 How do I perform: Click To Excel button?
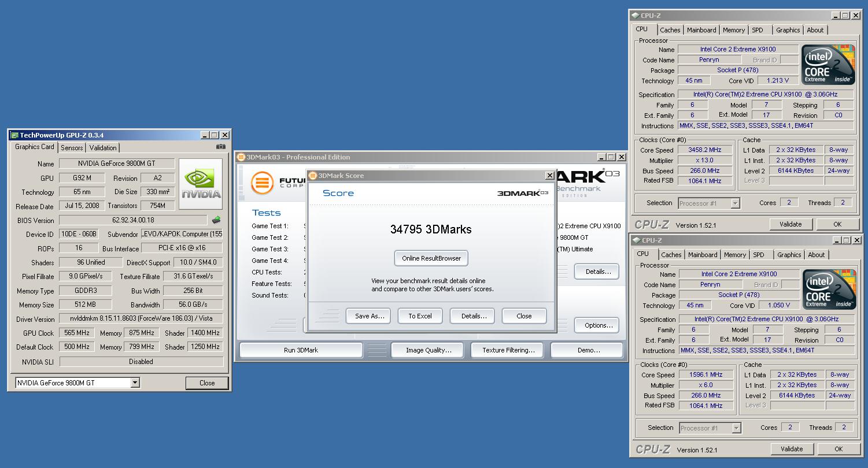[x=420, y=316]
